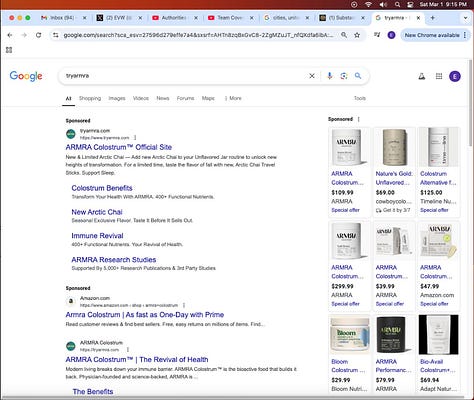Open the ARMRA Performance black jar image
Screen dimensions: 474x400
coord(394,335)
